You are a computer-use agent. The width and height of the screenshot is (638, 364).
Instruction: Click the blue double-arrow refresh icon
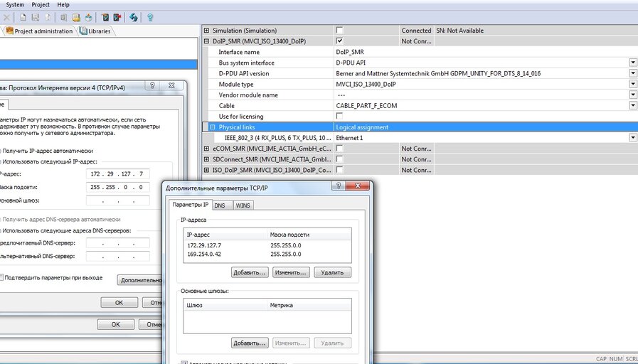133,18
